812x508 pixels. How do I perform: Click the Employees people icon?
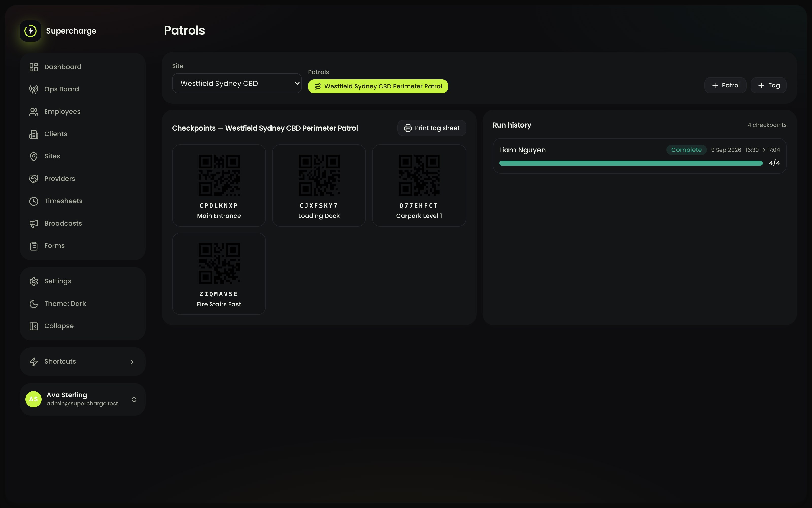[x=33, y=112]
